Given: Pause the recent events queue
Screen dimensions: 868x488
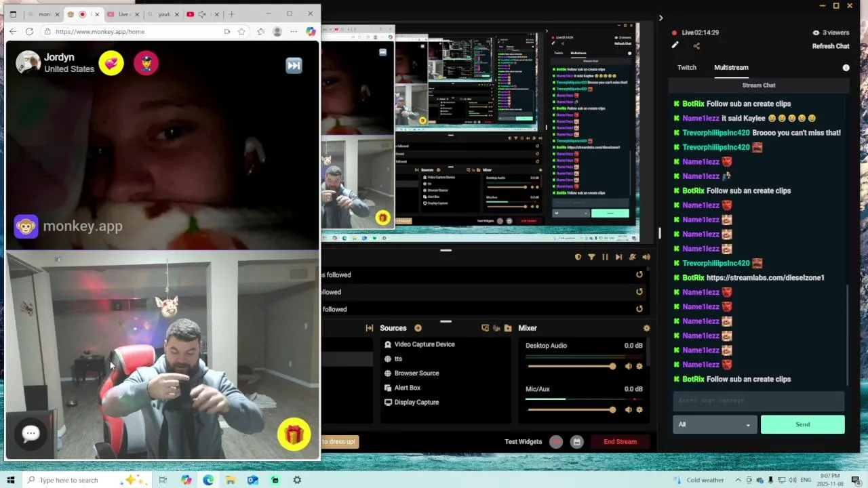Looking at the screenshot, I should point(605,257).
